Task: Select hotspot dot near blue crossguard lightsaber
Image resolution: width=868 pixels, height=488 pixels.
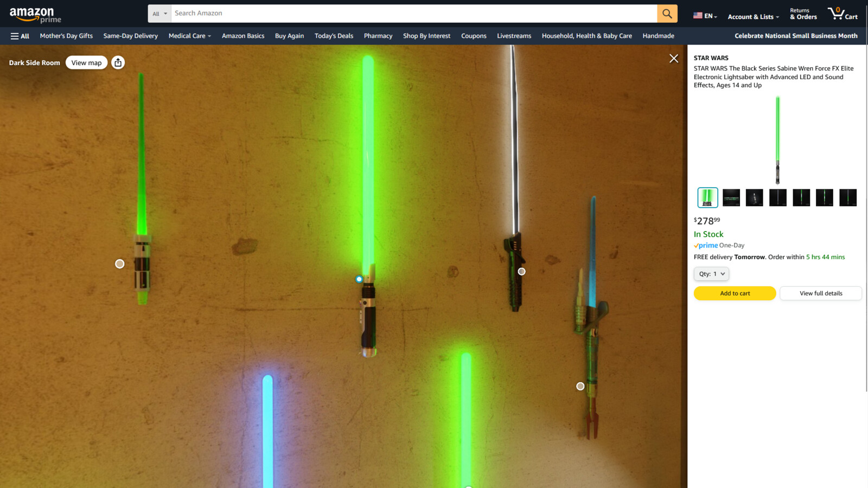Action: point(580,386)
